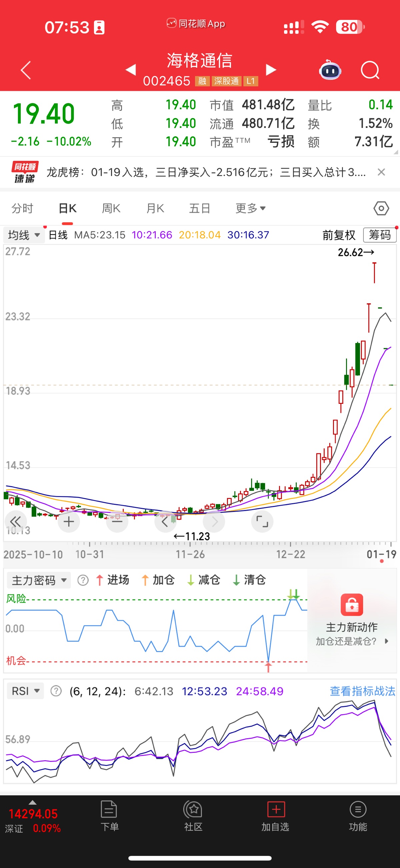This screenshot has height=868, width=400.
Task: Dismiss the 龙虎榜 news banner
Action: 381,172
